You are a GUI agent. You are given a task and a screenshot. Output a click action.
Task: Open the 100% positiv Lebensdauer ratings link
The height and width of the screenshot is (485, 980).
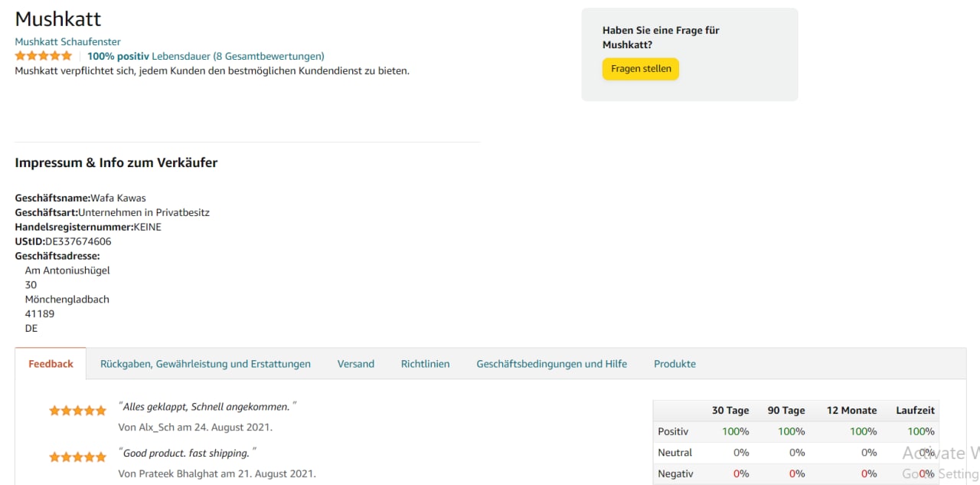click(x=205, y=56)
